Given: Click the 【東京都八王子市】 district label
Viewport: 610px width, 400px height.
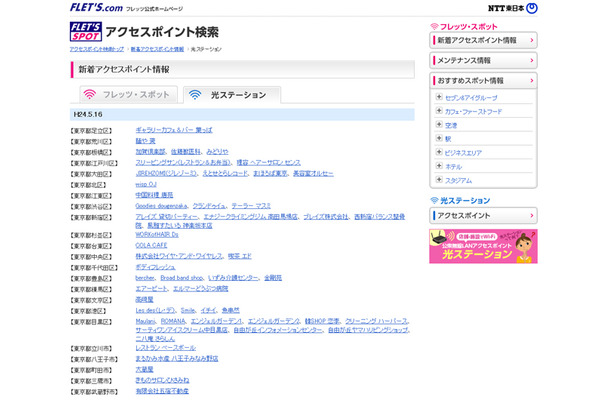Looking at the screenshot, I should [94, 360].
